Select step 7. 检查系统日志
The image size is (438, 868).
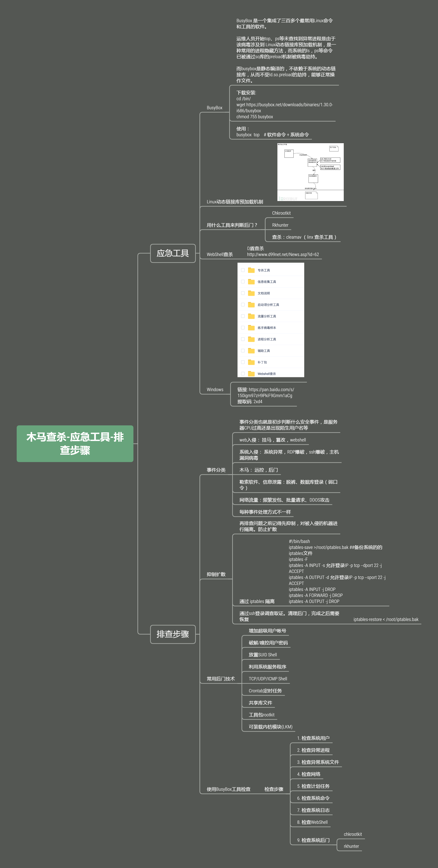point(313,810)
